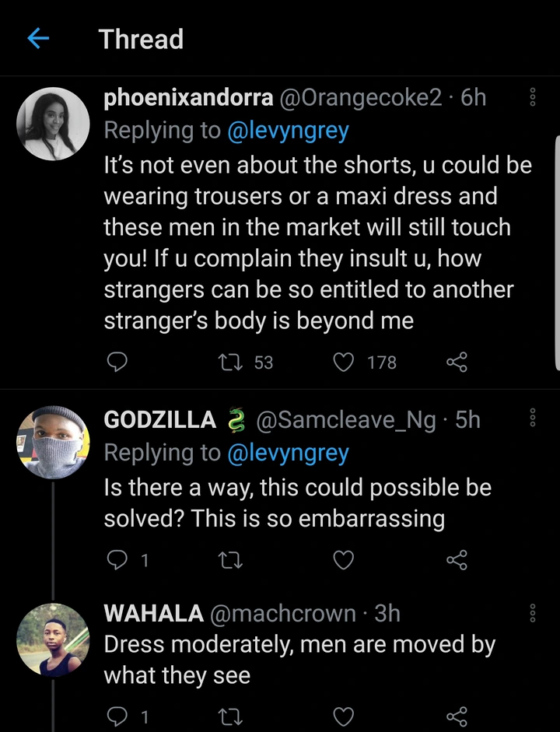Screen dimensions: 560x732
Task: Share phoenixandorra's tweet
Action: (457, 362)
